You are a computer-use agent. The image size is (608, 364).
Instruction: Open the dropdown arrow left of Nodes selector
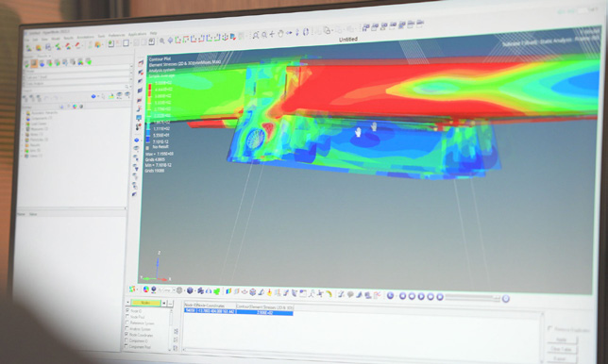pos(128,303)
